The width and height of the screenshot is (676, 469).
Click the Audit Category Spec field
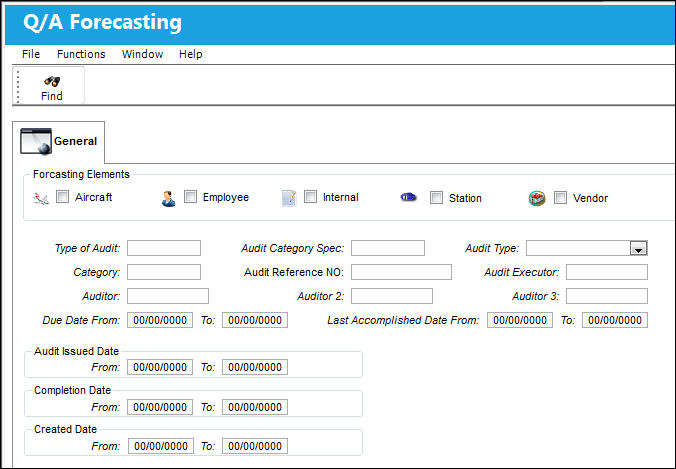tap(388, 248)
